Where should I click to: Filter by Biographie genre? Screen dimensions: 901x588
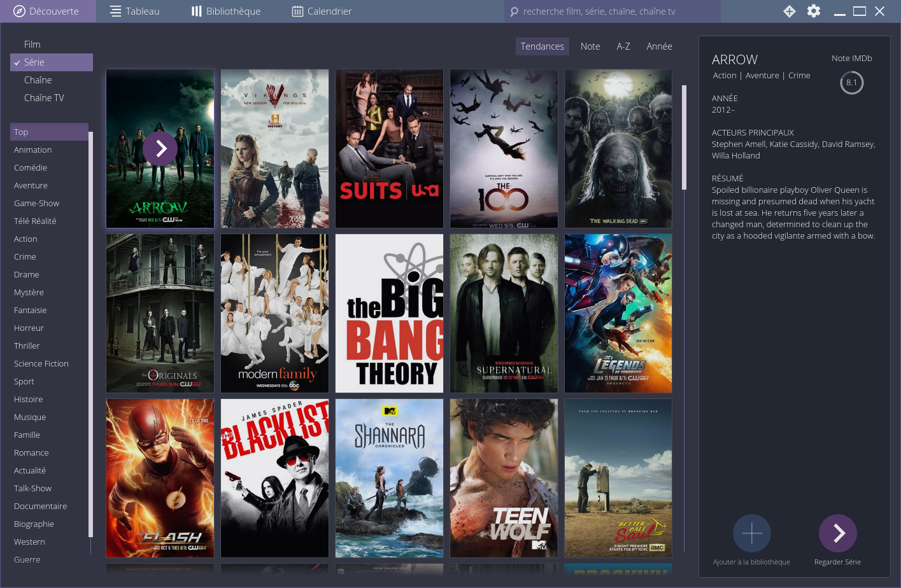(x=49, y=524)
